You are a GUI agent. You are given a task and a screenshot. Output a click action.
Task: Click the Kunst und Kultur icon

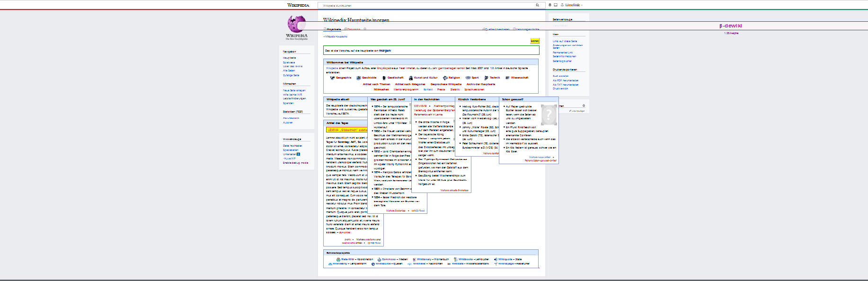(411, 78)
